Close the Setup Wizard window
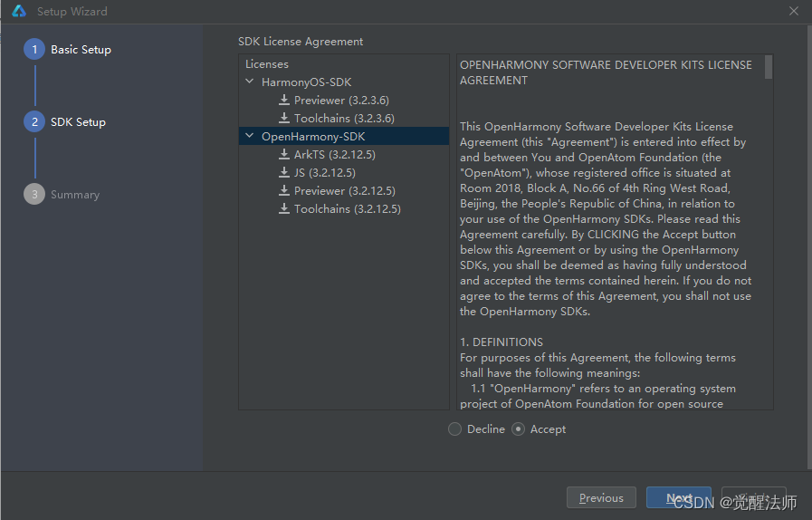 point(793,11)
